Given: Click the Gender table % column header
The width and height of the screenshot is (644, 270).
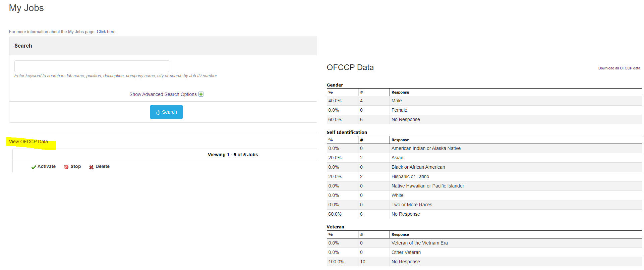Looking at the screenshot, I should pyautogui.click(x=331, y=92).
